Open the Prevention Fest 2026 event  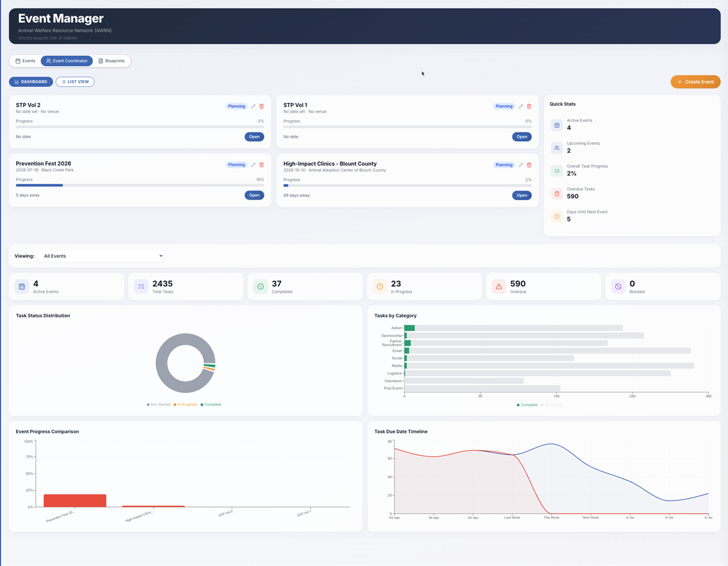click(x=254, y=195)
